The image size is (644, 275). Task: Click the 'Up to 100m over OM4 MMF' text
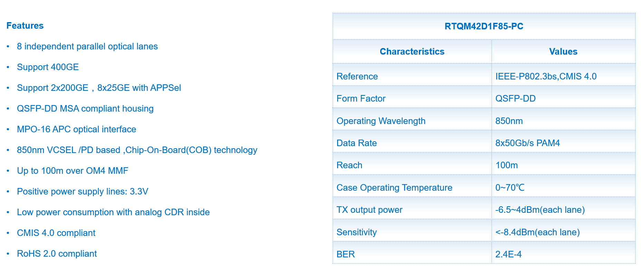click(73, 171)
